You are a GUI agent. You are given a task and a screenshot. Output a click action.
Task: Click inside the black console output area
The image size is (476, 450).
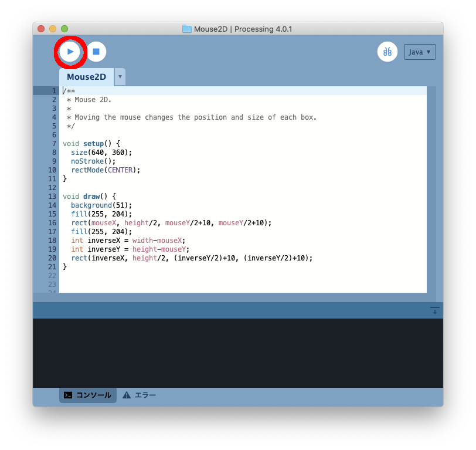coord(237,353)
